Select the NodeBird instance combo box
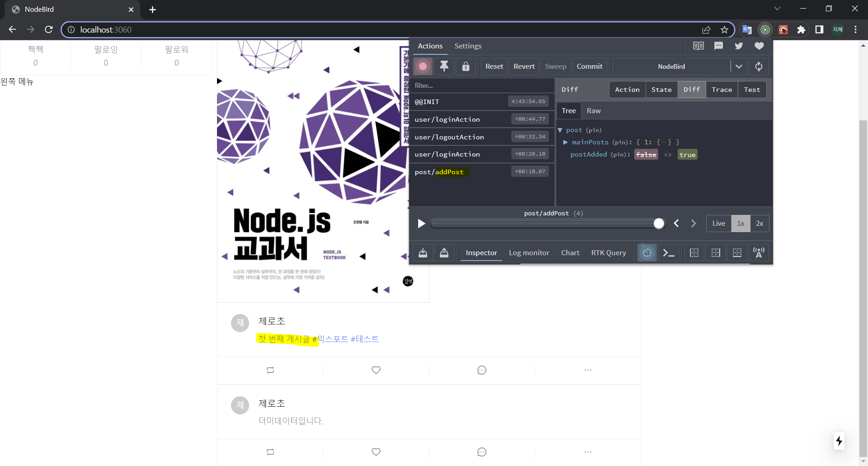This screenshot has width=868, height=466. 671,67
